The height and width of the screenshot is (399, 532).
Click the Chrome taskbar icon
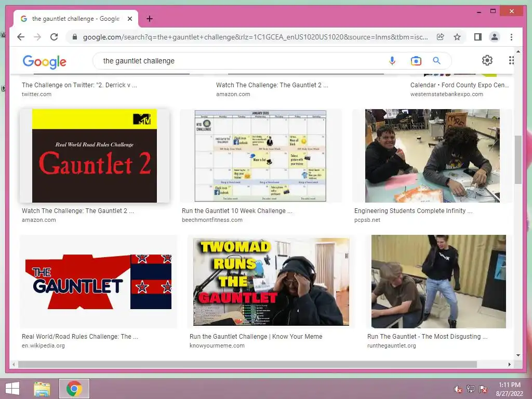(74, 389)
